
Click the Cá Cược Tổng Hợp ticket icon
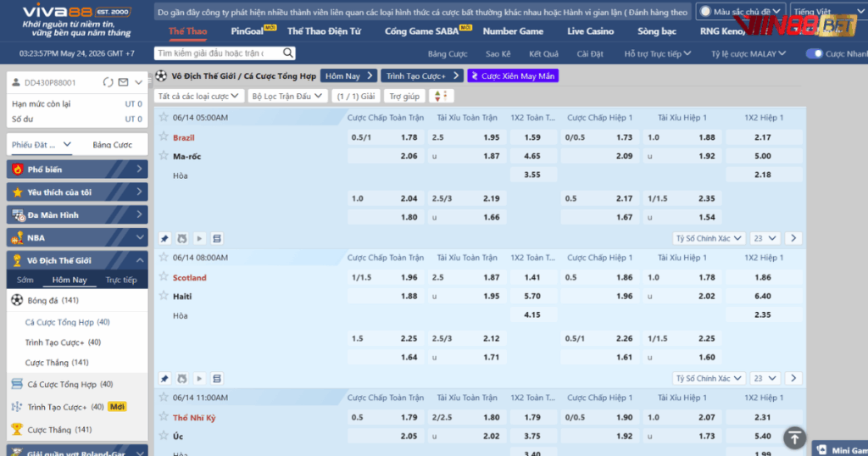pos(17,384)
